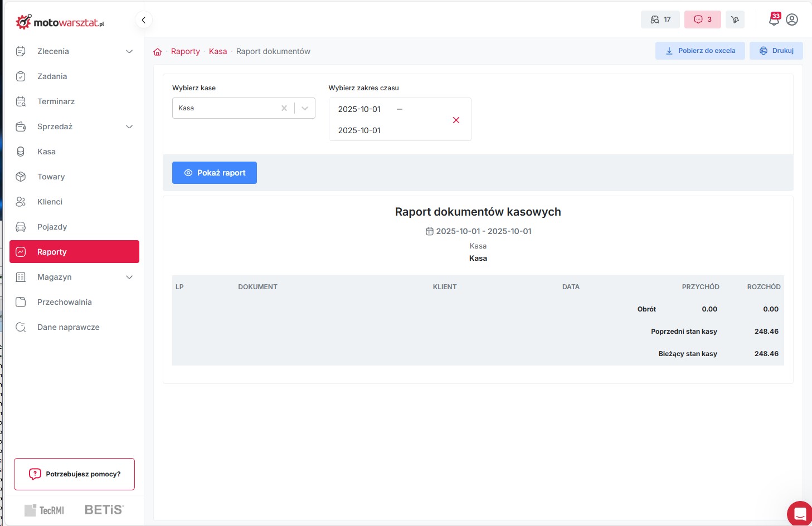This screenshot has height=526, width=812.
Task: Click the Kasa breadcrumb link
Action: pos(218,51)
